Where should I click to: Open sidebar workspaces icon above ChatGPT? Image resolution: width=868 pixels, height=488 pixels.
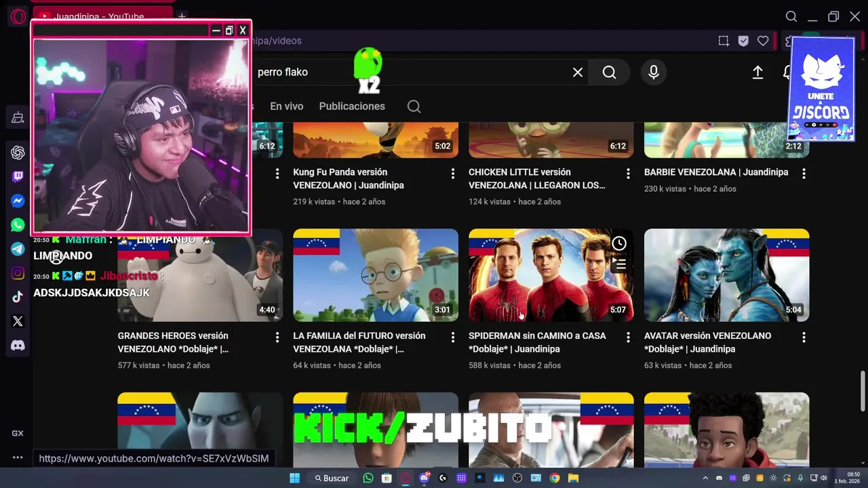click(18, 118)
